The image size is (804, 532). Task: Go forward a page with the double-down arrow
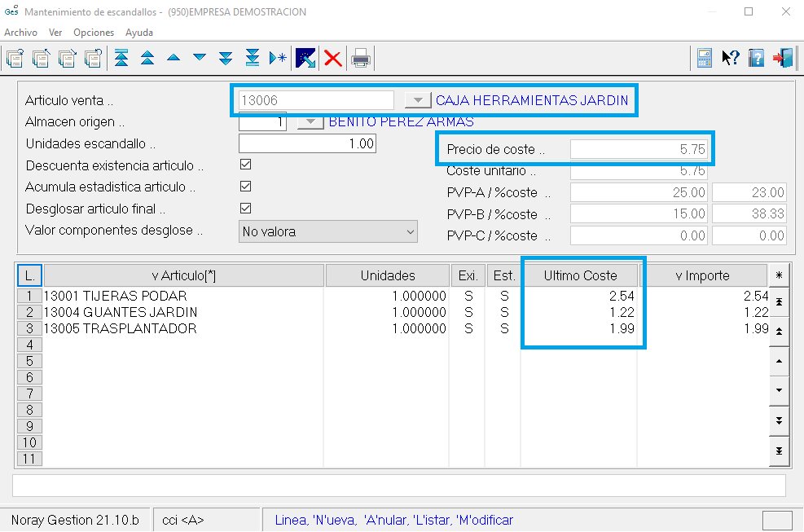click(x=226, y=58)
